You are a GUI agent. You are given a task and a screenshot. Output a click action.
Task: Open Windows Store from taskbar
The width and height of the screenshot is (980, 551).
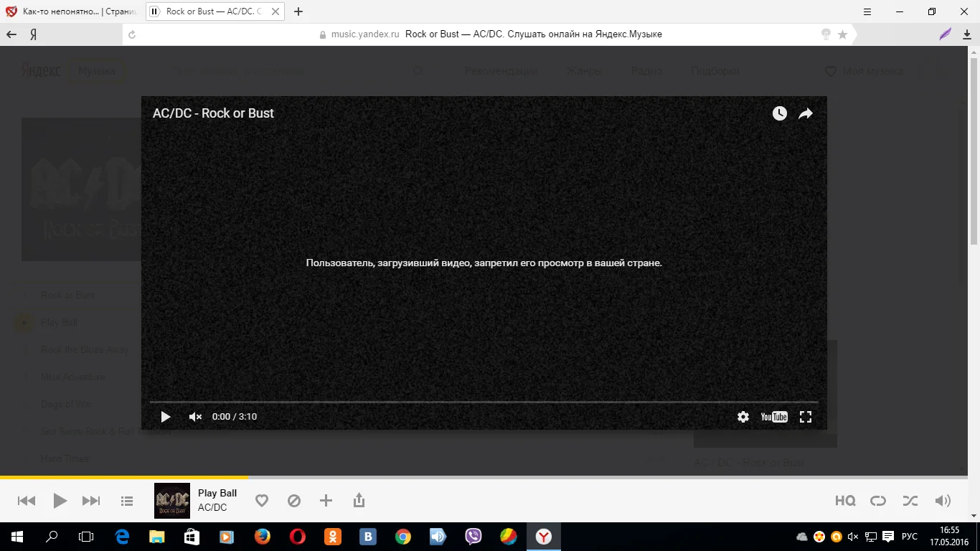192,537
